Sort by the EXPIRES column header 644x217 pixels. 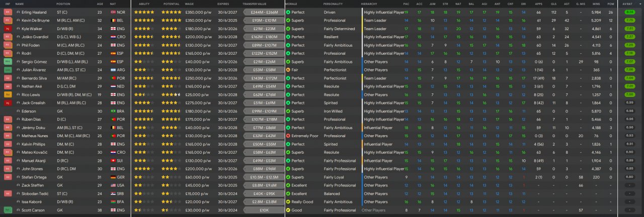[x=223, y=4]
